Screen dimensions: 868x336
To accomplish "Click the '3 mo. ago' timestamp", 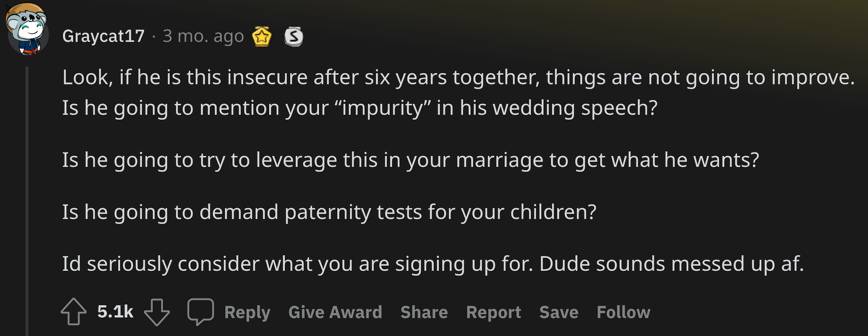I will pos(203,36).
